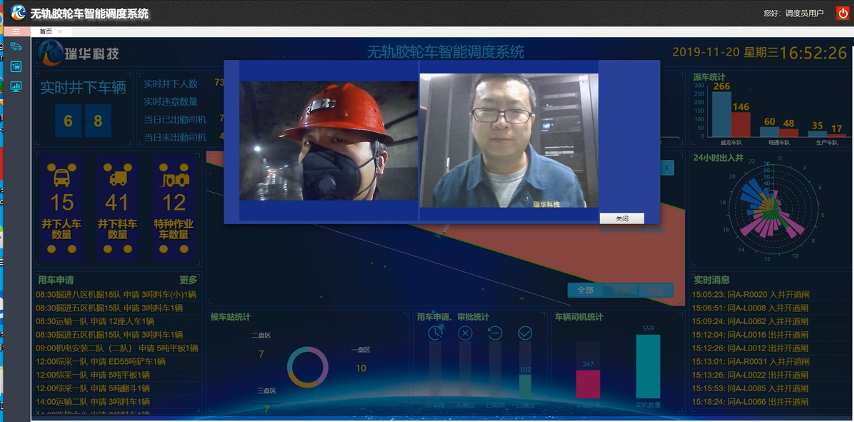Click the miner's video feed with red helmet
The height and width of the screenshot is (422, 854).
[x=328, y=141]
